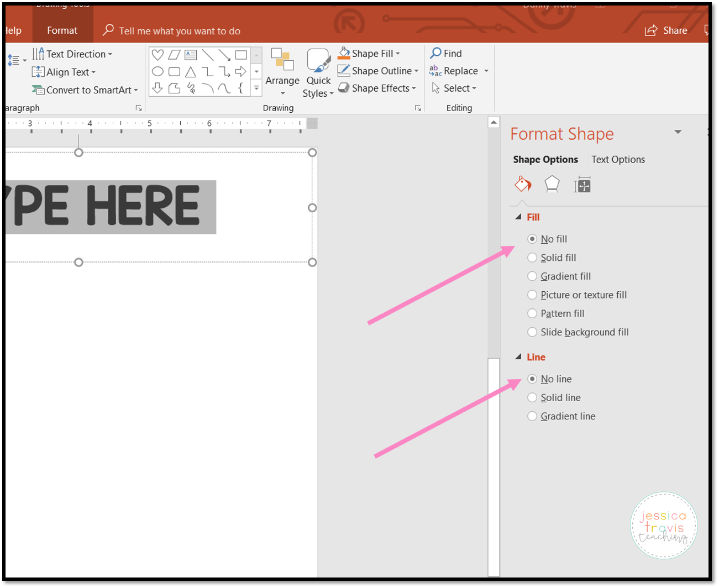Open the Format ribbon tab
The image size is (719, 588).
pyautogui.click(x=62, y=30)
